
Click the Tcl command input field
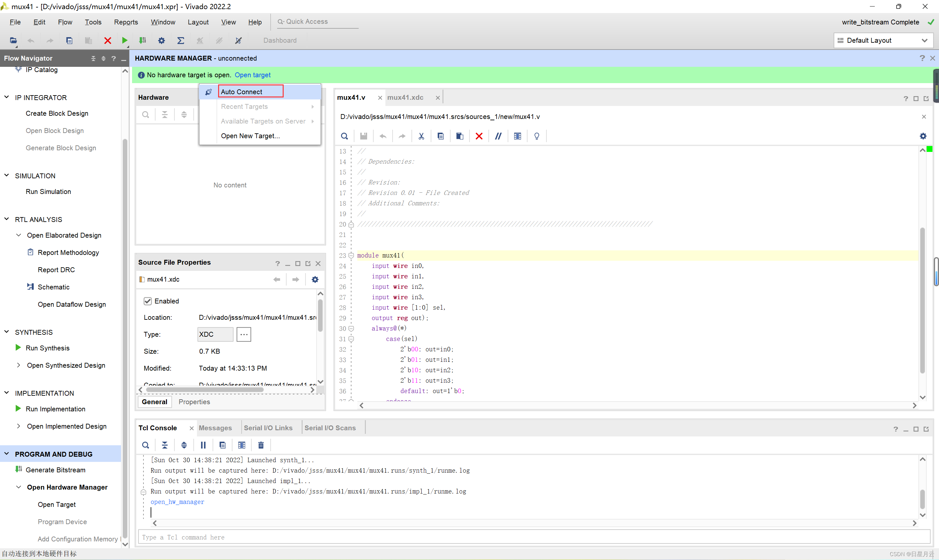(x=532, y=537)
